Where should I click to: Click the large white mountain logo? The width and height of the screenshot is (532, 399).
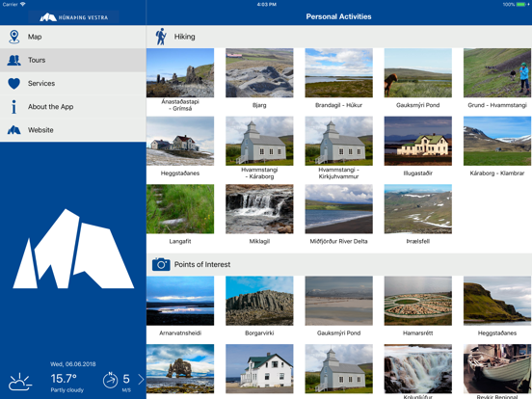click(73, 249)
